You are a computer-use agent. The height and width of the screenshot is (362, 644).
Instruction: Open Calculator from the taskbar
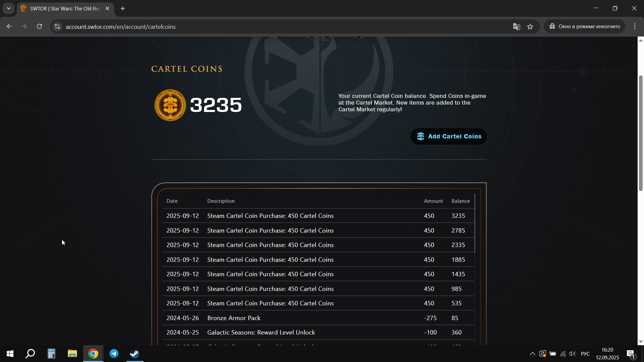point(51,354)
